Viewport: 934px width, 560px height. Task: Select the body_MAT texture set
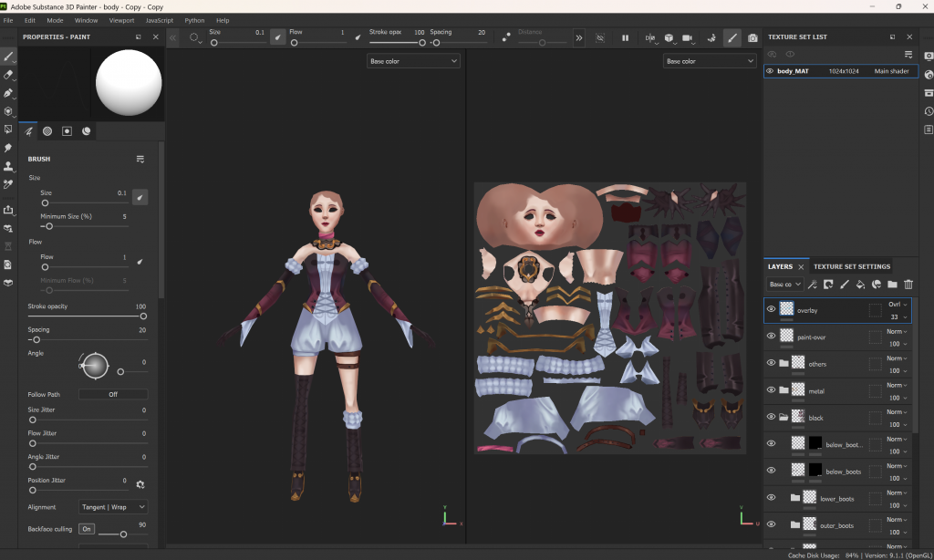click(840, 71)
